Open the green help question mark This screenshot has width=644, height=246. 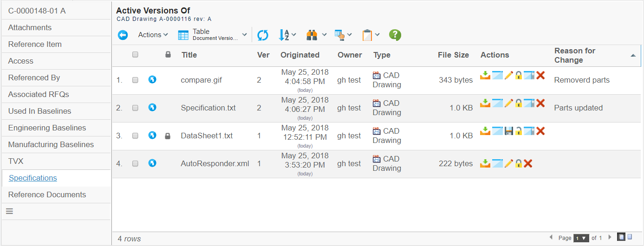[395, 35]
